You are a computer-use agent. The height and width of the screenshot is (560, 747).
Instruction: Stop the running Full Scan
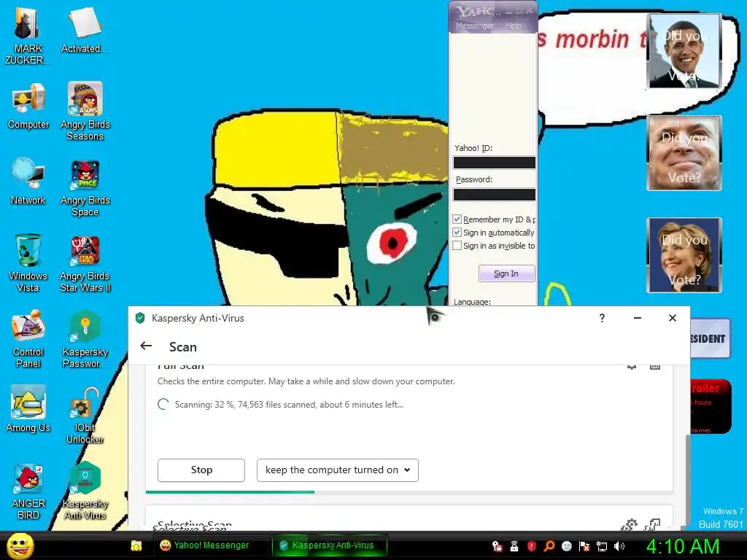tap(201, 470)
